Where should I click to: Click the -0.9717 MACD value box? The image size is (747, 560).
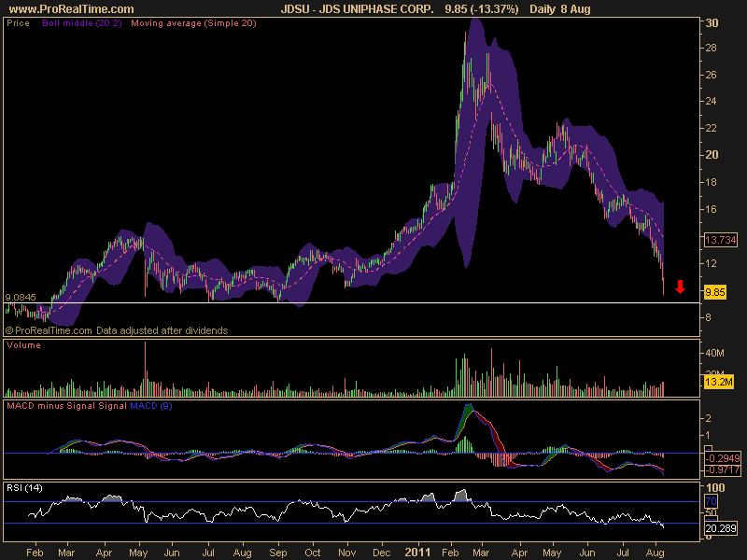(723, 470)
